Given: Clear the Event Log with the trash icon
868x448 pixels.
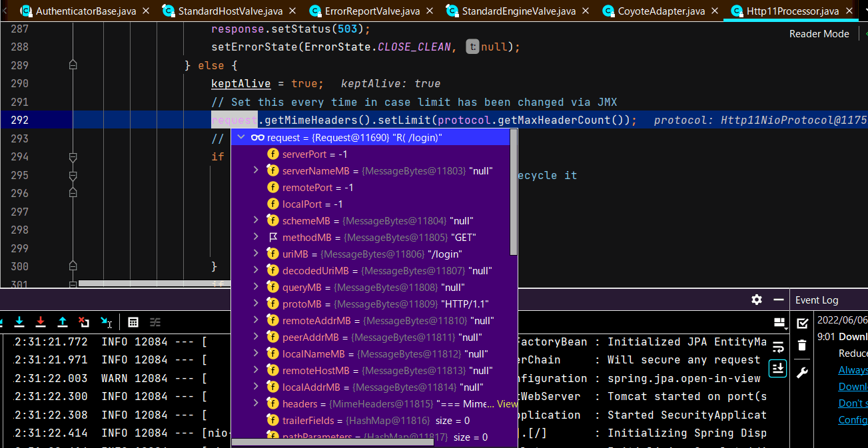Looking at the screenshot, I should pyautogui.click(x=802, y=345).
